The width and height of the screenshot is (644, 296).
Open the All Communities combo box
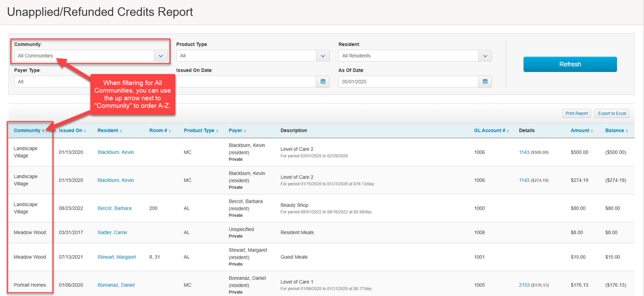click(91, 56)
